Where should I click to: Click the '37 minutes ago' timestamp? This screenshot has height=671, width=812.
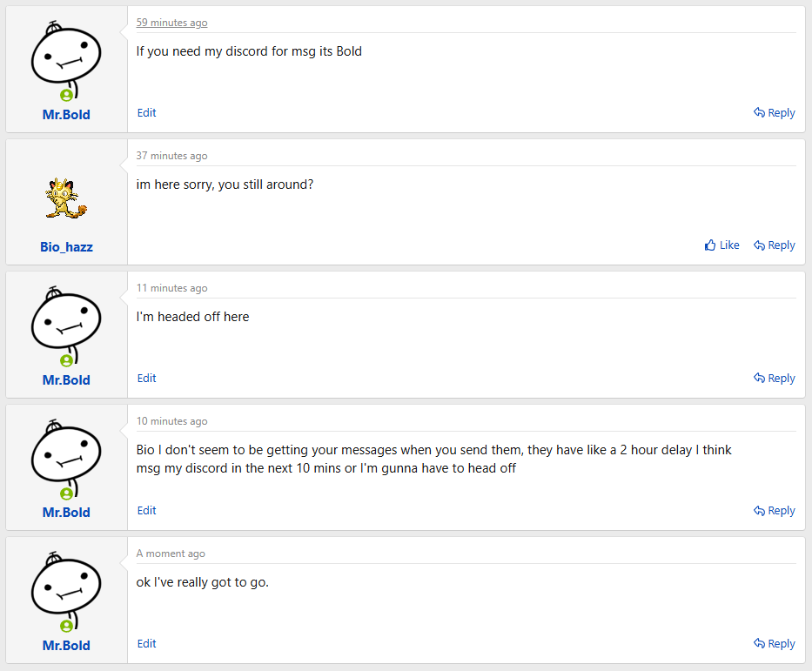pos(172,156)
